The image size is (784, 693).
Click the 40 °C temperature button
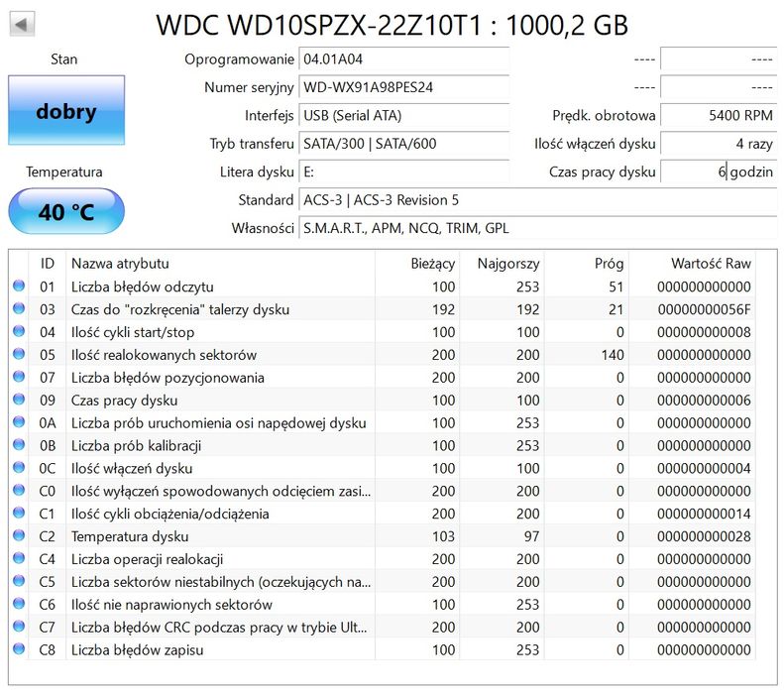click(66, 211)
